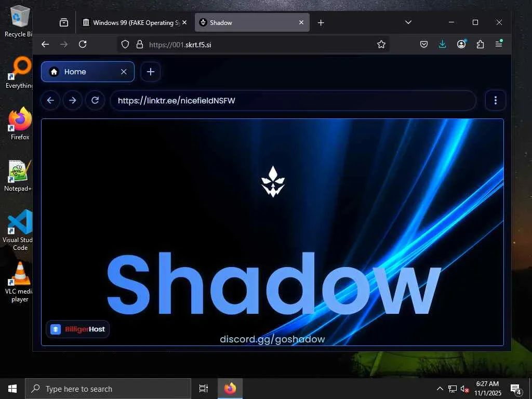The width and height of the screenshot is (532, 399).
Task: Click the Firefox taskbar button
Action: (230, 389)
